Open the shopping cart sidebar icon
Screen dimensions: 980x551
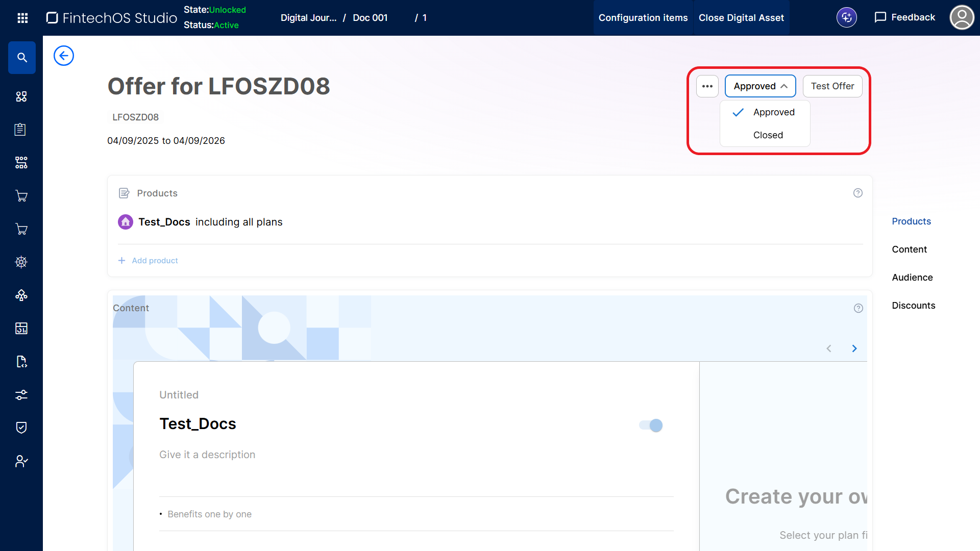[21, 196]
